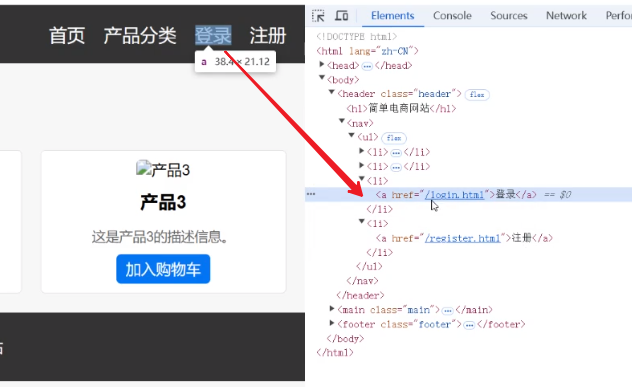
Task: Collapse the nav element node
Action: click(x=342, y=121)
